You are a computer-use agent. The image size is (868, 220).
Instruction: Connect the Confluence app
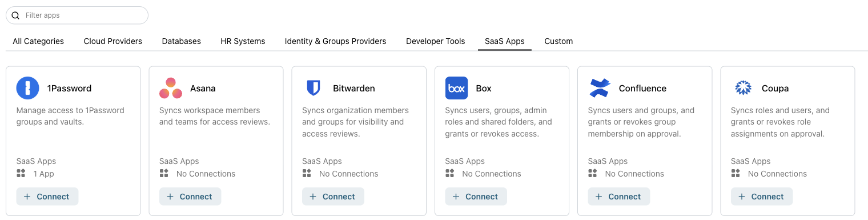619,197
